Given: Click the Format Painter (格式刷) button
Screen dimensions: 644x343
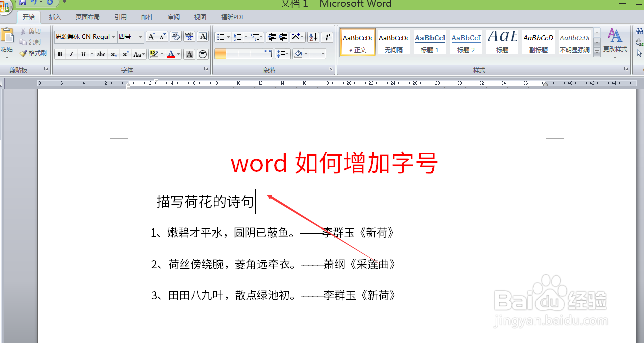Looking at the screenshot, I should pyautogui.click(x=33, y=53).
